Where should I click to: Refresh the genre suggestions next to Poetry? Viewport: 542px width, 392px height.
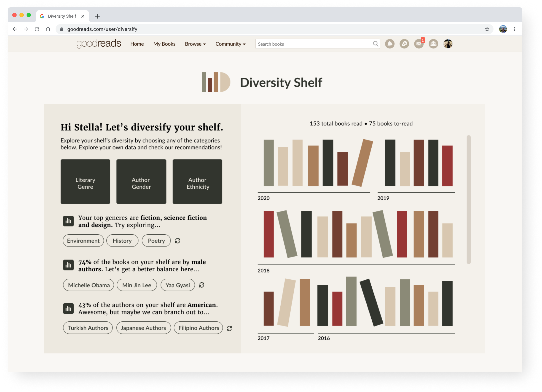(x=177, y=241)
